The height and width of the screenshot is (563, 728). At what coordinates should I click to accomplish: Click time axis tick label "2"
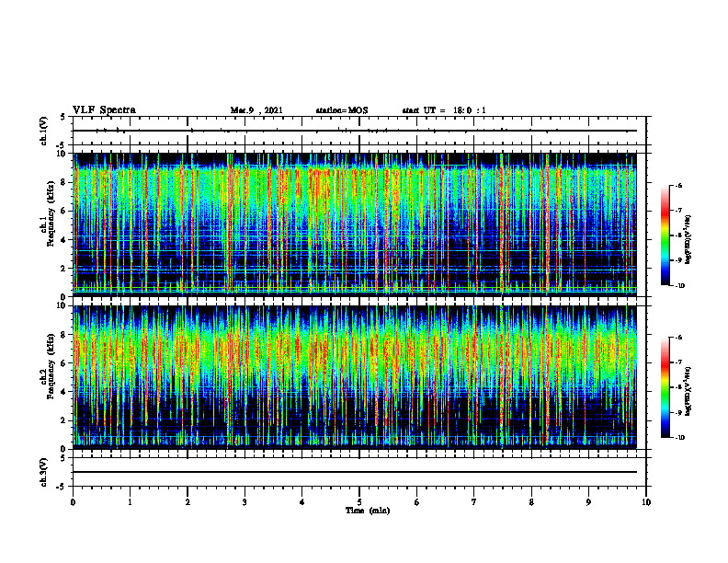[x=188, y=502]
